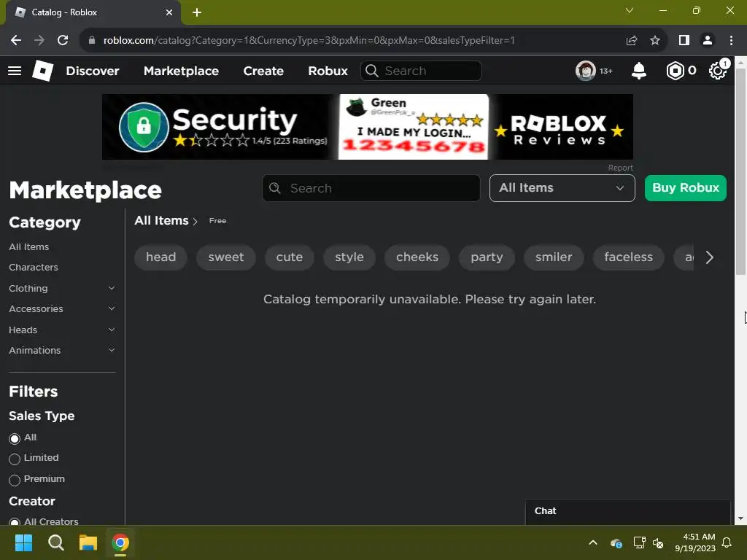747x560 pixels.
Task: Click the page vertical scrollbar thumb
Action: (x=740, y=171)
